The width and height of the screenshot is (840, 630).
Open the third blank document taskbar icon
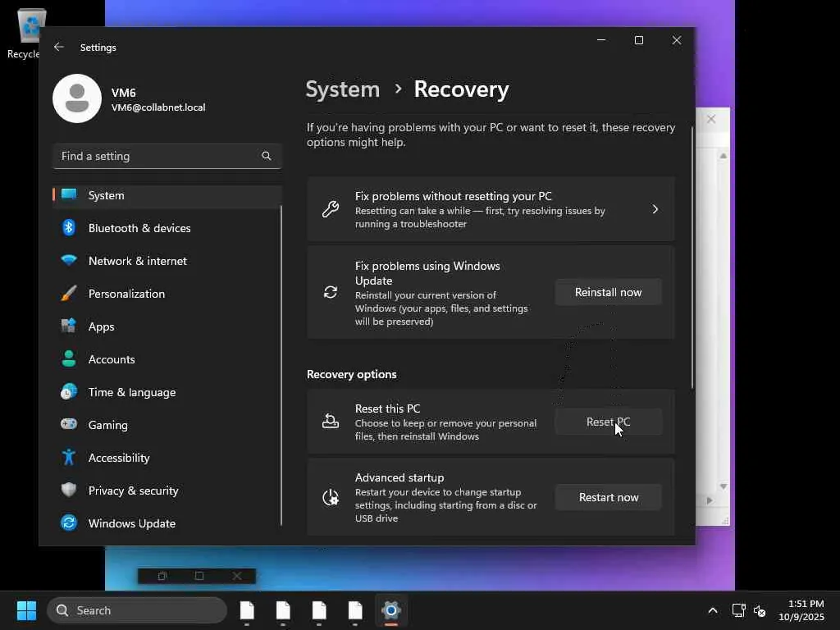point(319,610)
